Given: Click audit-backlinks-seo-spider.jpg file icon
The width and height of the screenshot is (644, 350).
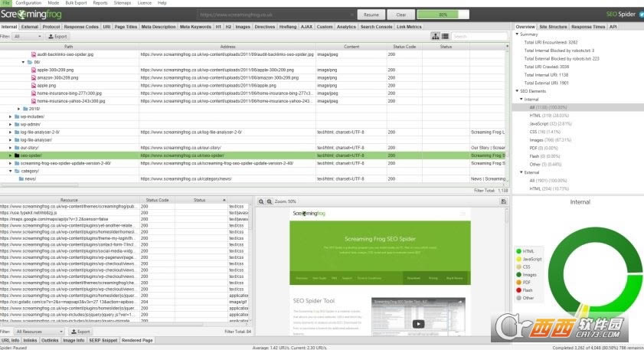Looking at the screenshot, I should tap(34, 54).
